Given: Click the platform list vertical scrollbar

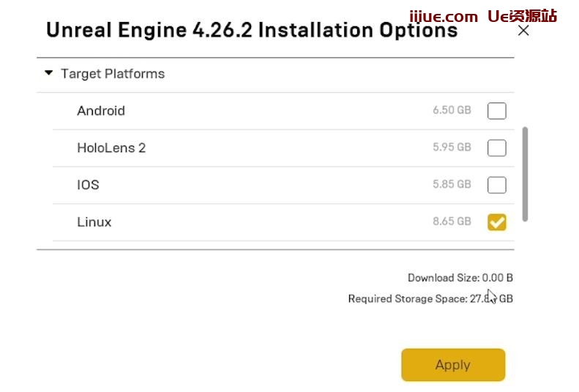Looking at the screenshot, I should pos(525,173).
